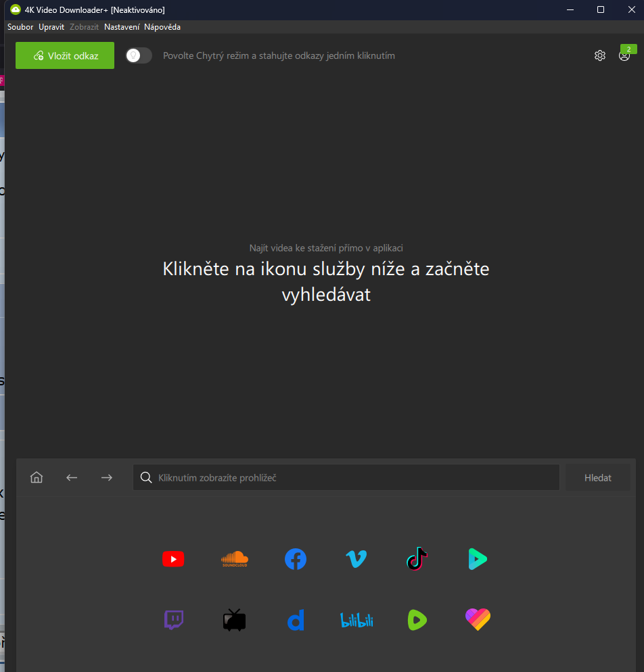Click the blue Dailymotion 'd' icon

(296, 620)
